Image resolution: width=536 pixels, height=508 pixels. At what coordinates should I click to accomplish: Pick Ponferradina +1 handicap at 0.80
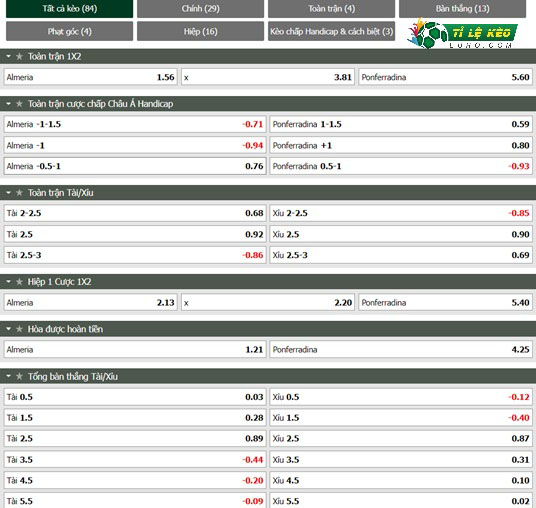pos(401,145)
